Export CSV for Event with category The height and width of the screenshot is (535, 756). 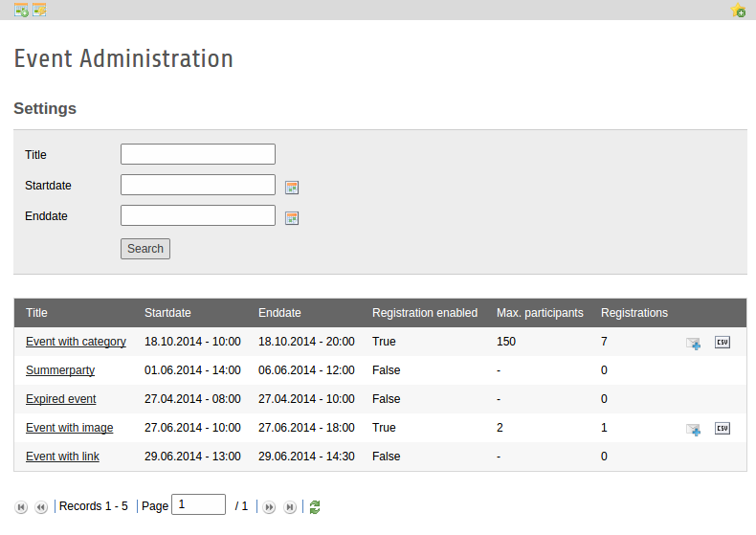[723, 343]
